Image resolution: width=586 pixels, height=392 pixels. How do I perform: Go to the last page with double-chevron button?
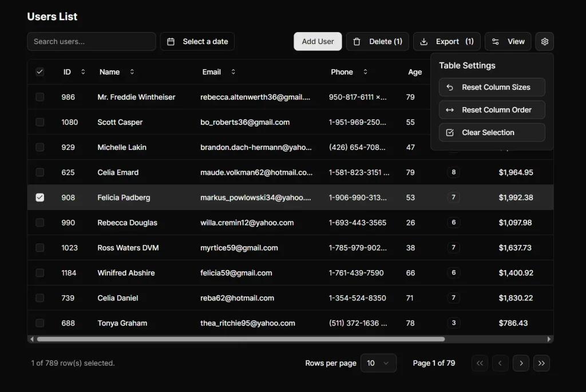pos(541,363)
